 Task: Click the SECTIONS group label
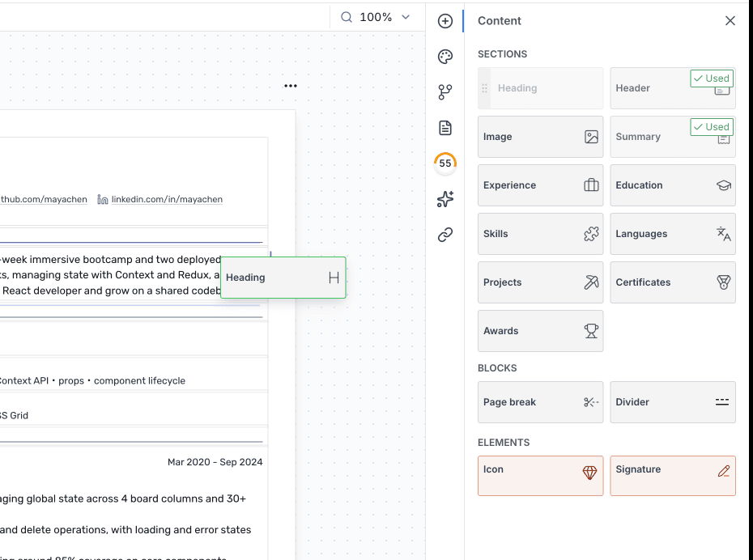(x=502, y=54)
